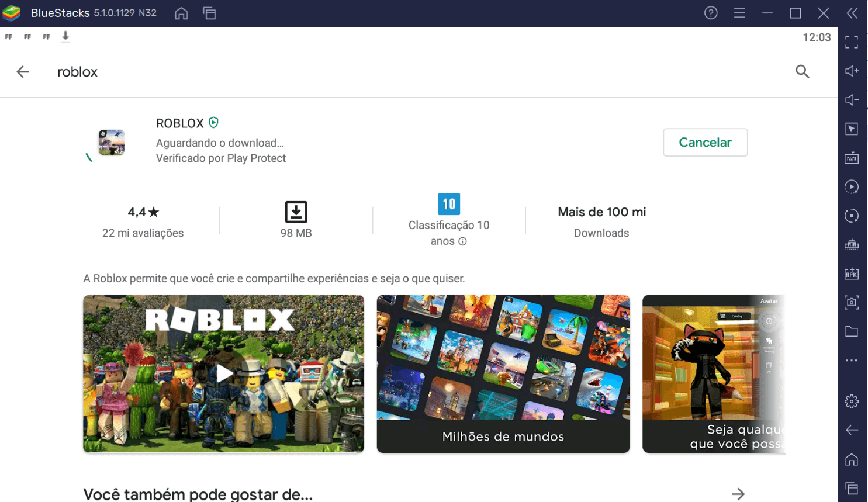This screenshot has width=868, height=502.
Task: Go back from roblox search results
Action: [23, 71]
